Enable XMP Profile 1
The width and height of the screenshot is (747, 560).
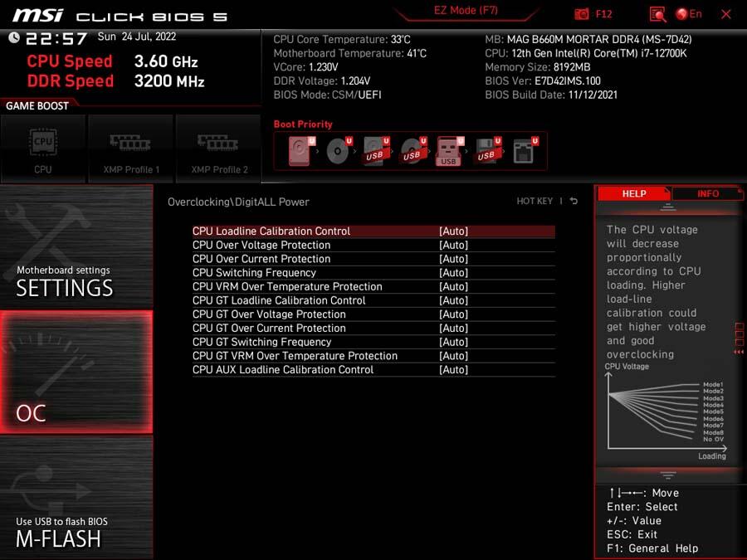(131, 149)
